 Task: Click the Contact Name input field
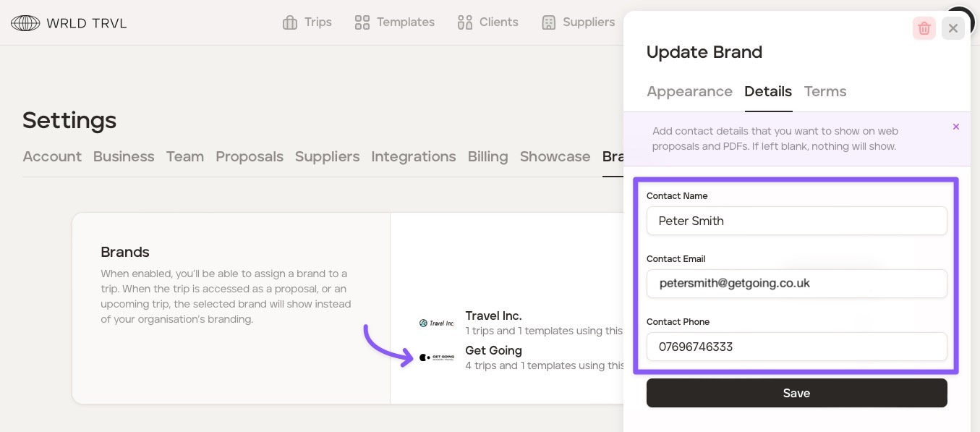(x=796, y=221)
